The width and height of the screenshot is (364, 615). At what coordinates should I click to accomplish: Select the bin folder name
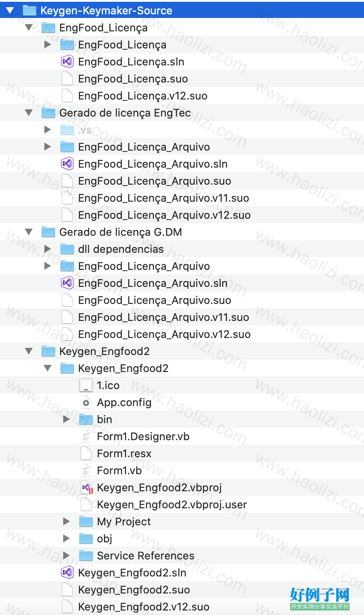point(104,420)
